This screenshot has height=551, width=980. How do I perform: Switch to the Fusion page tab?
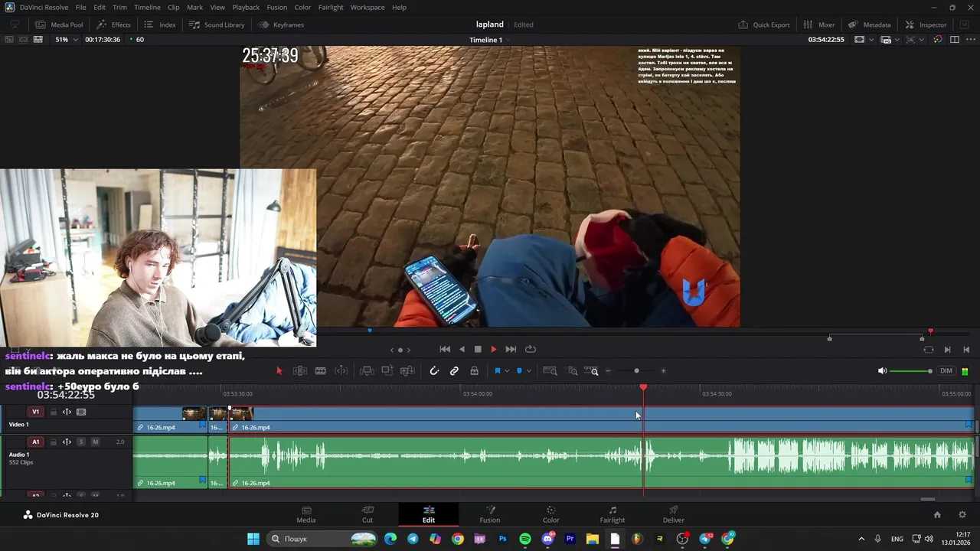[490, 514]
